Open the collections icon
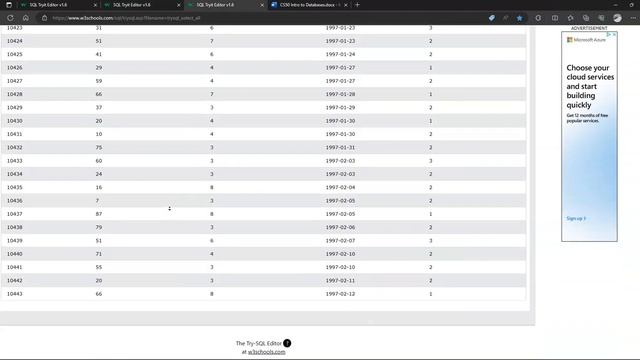This screenshot has width=640, height=360. tap(586, 18)
